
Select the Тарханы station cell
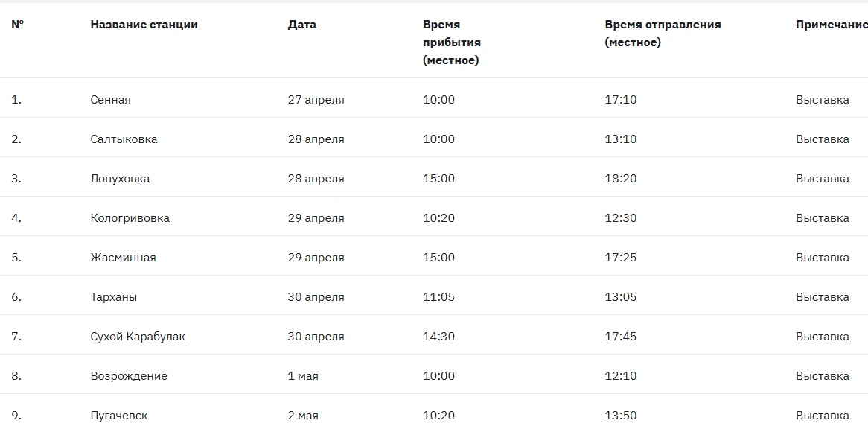(113, 297)
